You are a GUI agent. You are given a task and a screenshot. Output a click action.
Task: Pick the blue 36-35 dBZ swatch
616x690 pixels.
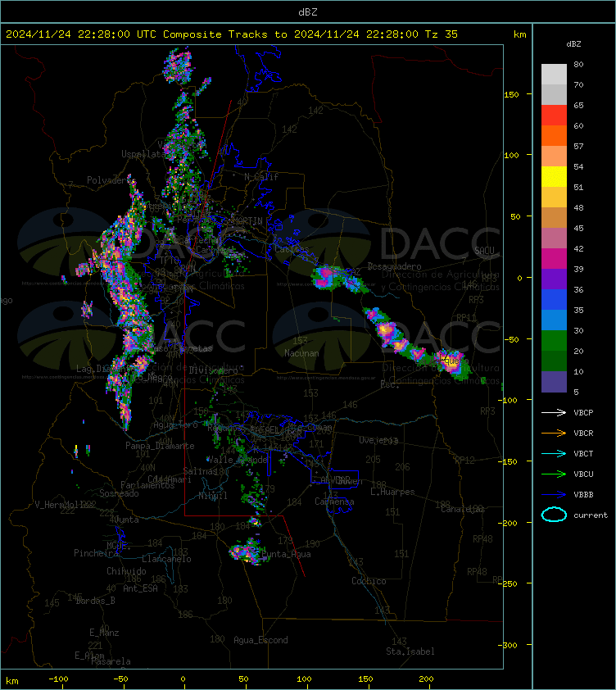(554, 300)
